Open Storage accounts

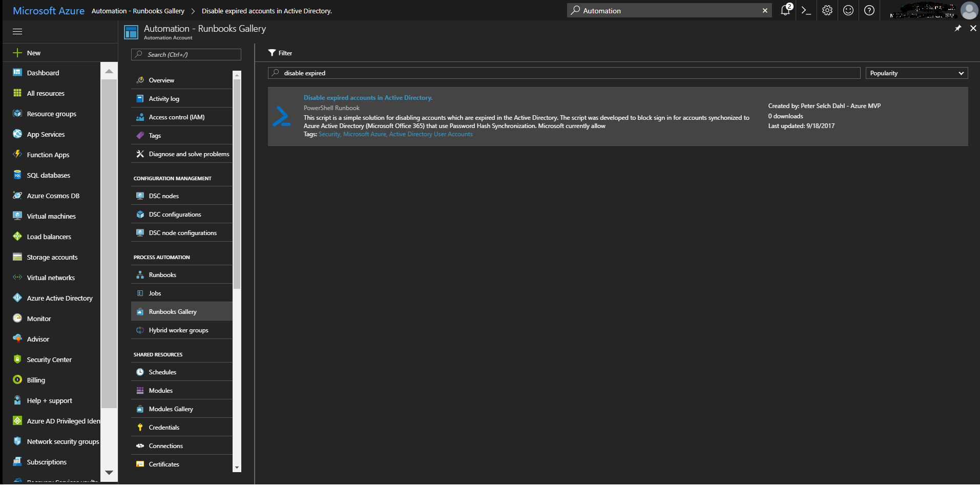(x=51, y=257)
